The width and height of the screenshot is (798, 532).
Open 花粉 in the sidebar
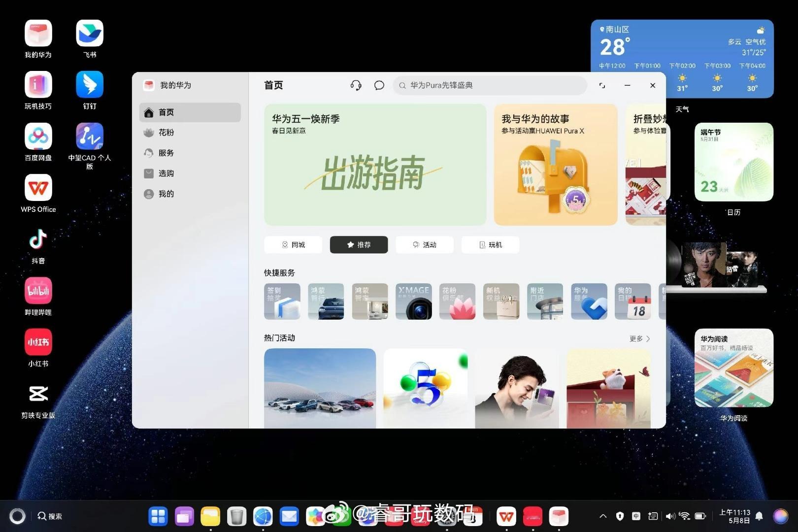click(x=190, y=133)
